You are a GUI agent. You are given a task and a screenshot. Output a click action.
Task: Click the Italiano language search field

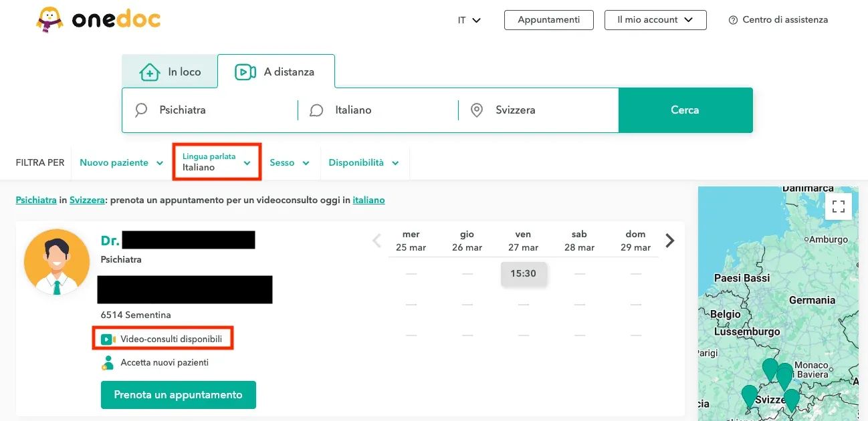pyautogui.click(x=378, y=110)
